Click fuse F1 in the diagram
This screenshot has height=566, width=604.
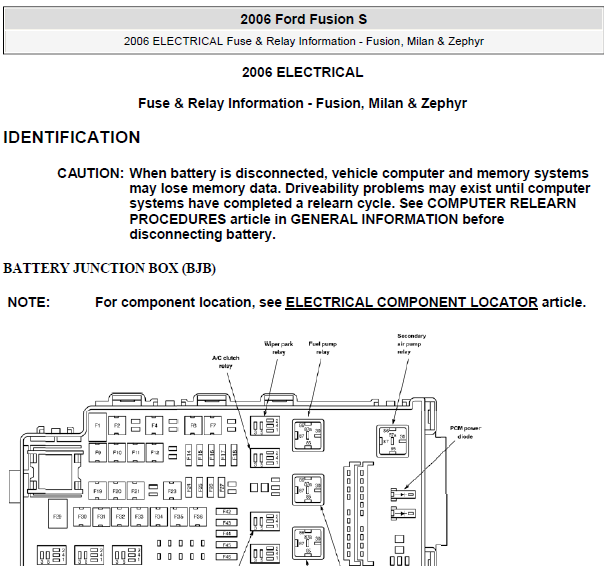coord(97,427)
